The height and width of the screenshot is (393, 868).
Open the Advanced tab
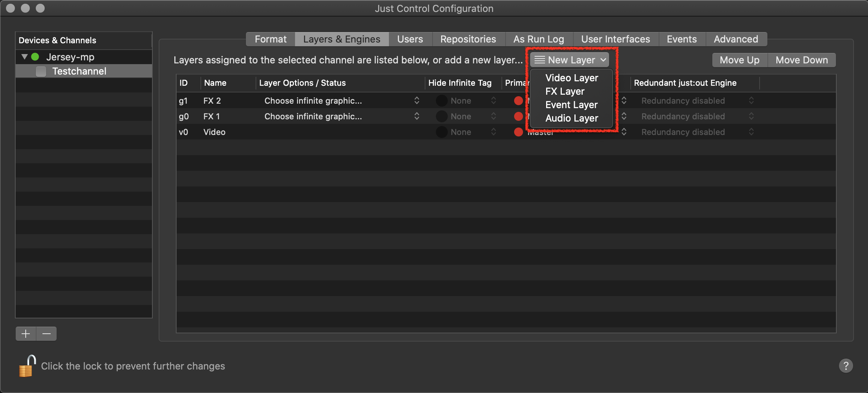736,39
